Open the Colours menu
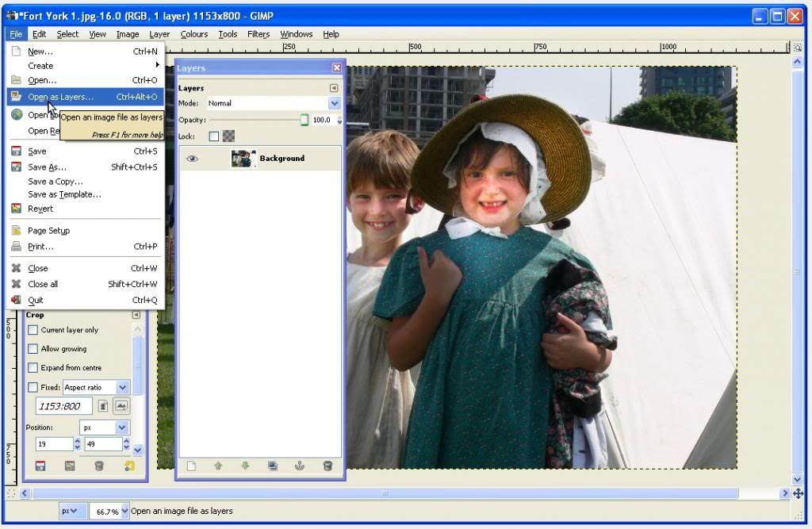Screen dimensions: 812x529 click(193, 34)
